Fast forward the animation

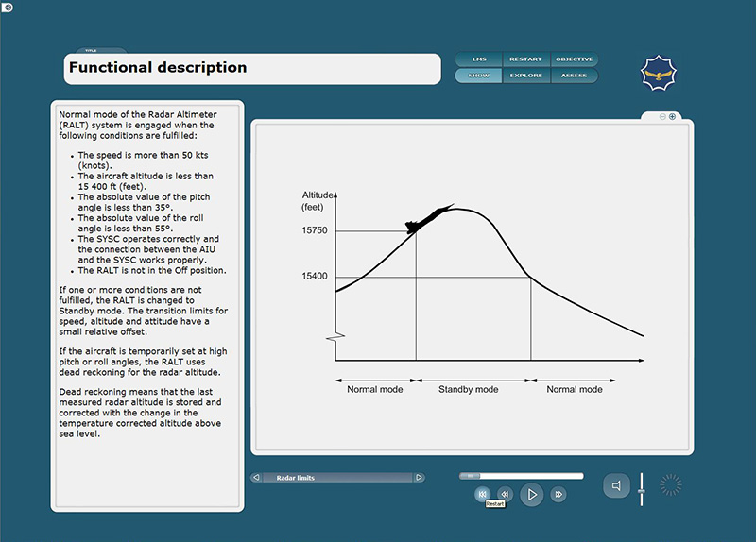tap(558, 494)
